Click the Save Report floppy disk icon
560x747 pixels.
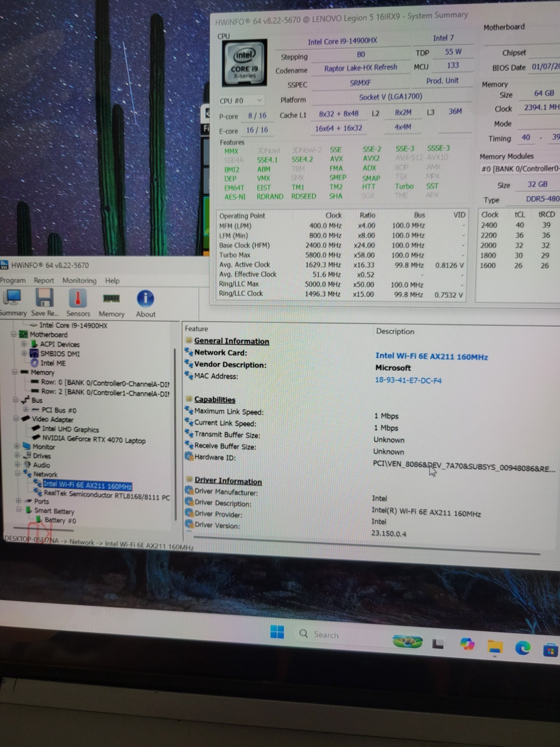coord(44,298)
